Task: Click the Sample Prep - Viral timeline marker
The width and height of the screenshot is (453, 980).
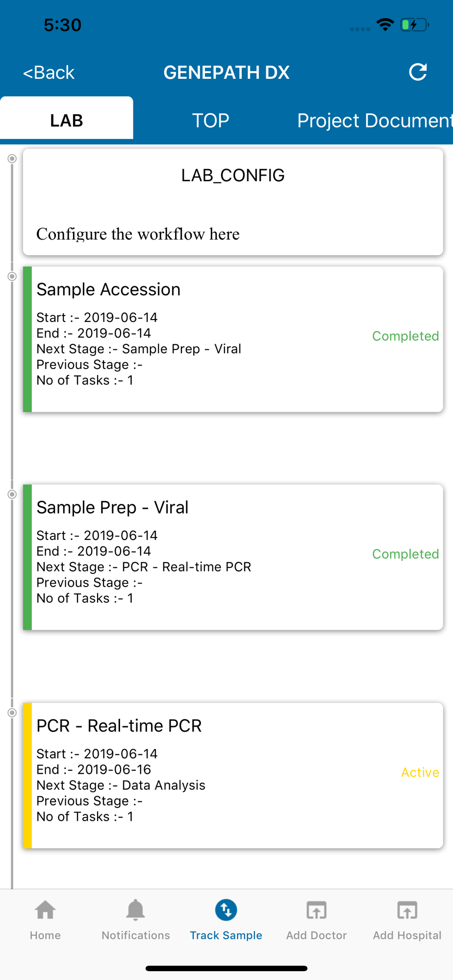Action: (x=12, y=494)
